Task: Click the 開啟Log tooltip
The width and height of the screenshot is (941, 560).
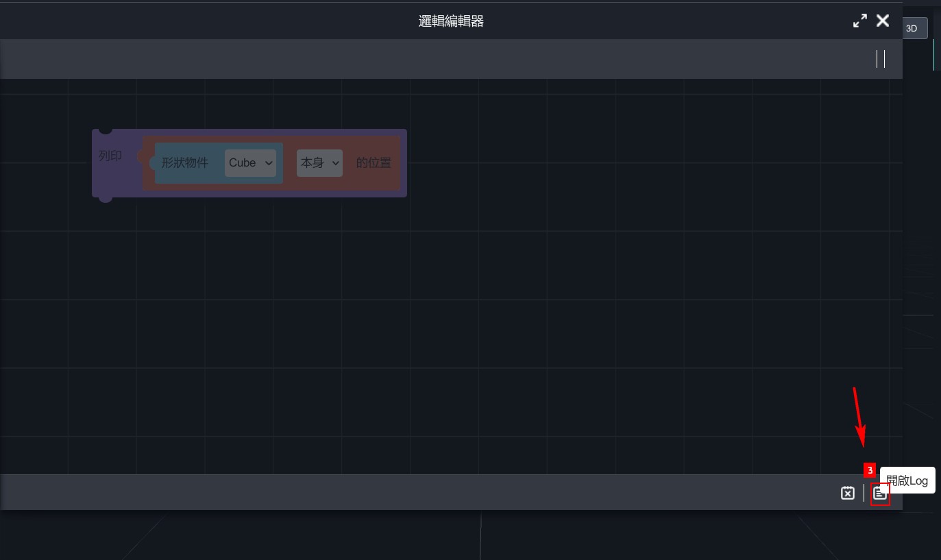Action: pyautogui.click(x=907, y=480)
